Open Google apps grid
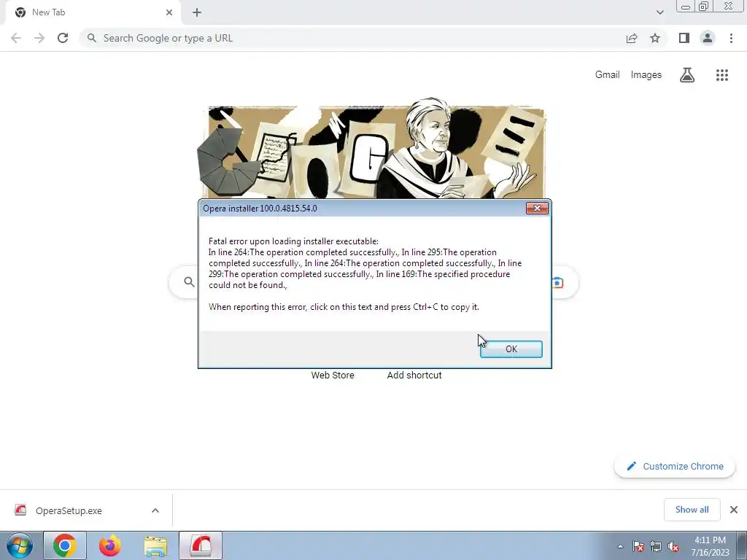Viewport: 747px width, 560px height. click(721, 75)
